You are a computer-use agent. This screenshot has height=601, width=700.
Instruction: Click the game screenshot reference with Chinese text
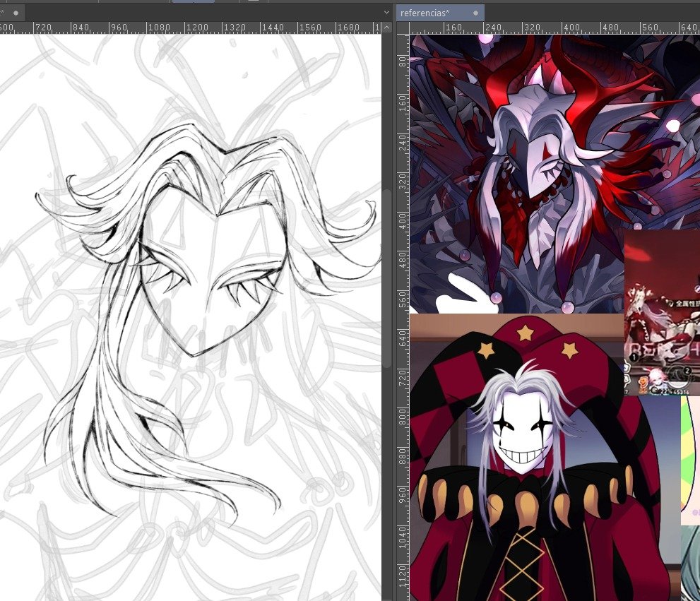(662, 313)
